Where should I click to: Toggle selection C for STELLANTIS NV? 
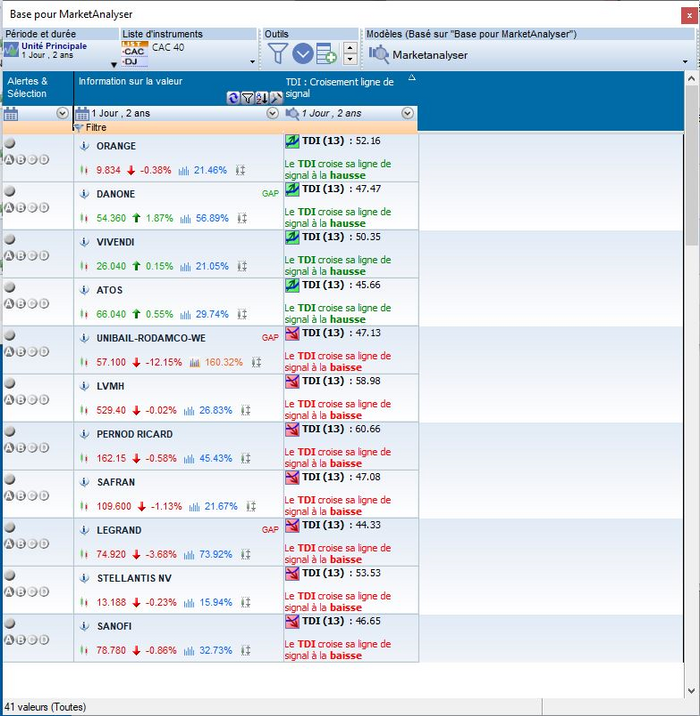[x=32, y=592]
